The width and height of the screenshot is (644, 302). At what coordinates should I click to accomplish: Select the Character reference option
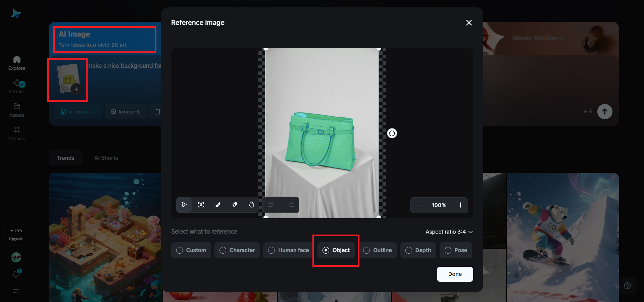[237, 250]
